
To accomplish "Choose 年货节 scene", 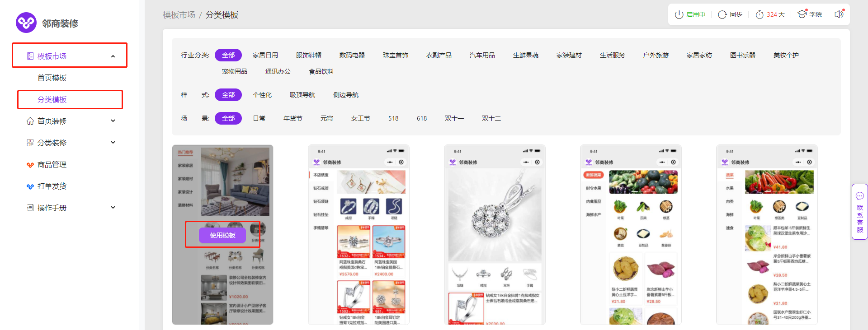I will [293, 118].
